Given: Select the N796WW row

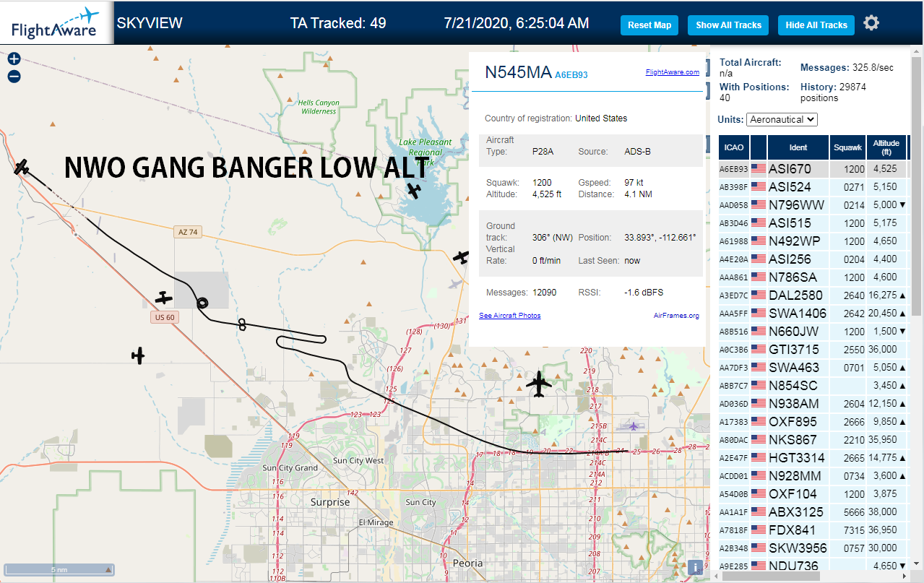Looking at the screenshot, I should click(x=813, y=205).
